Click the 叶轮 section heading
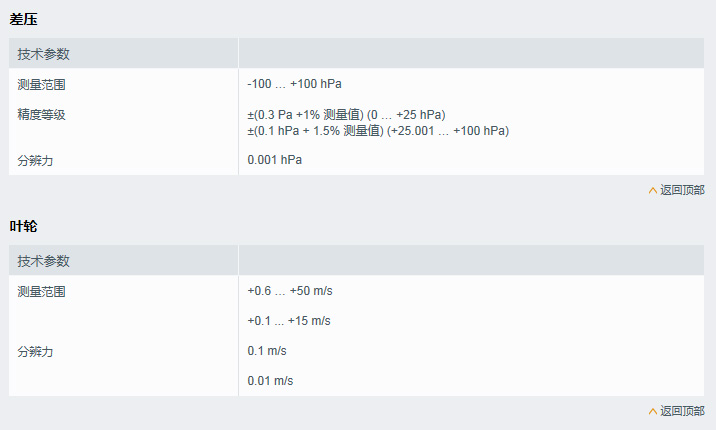Image resolution: width=716 pixels, height=430 pixels. (x=24, y=226)
